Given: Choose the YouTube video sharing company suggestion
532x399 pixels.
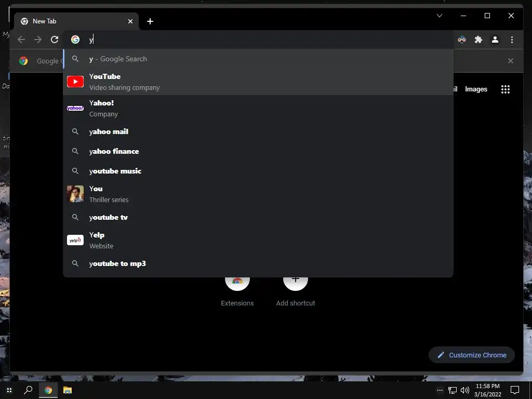Looking at the screenshot, I should tap(258, 82).
